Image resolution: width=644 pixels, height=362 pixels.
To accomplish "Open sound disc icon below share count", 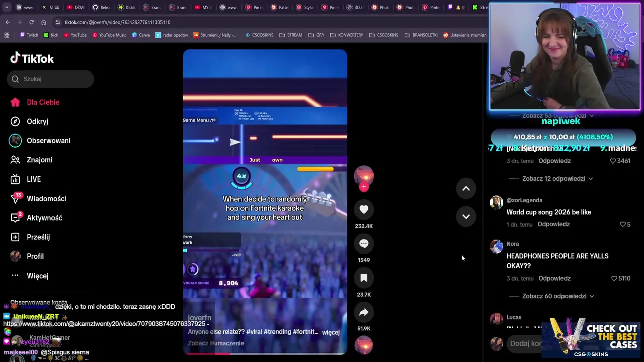I will click(x=364, y=345).
